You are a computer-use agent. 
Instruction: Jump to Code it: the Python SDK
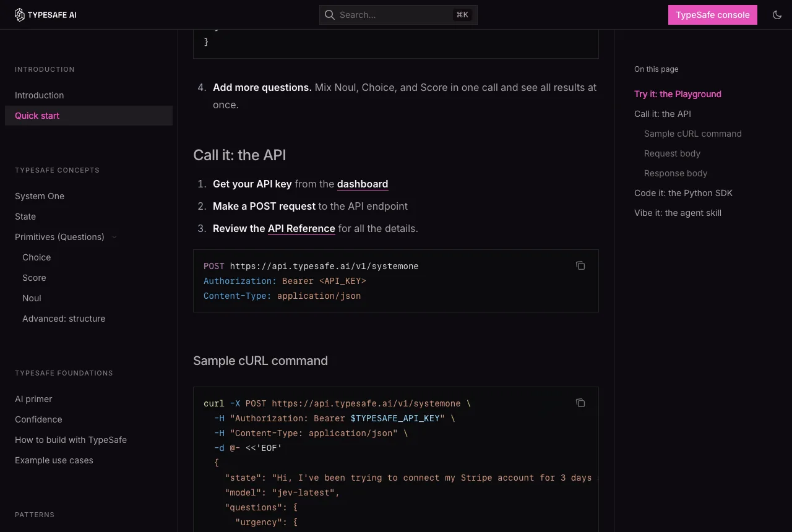point(683,193)
